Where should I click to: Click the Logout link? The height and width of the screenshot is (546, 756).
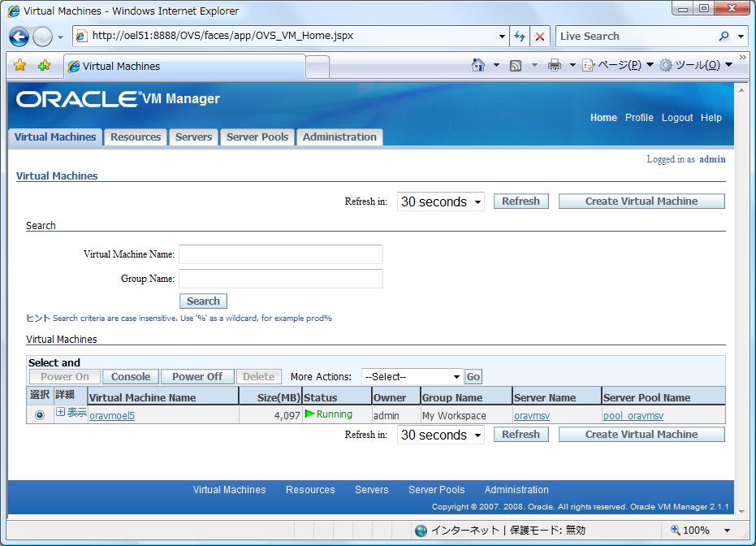click(x=677, y=118)
